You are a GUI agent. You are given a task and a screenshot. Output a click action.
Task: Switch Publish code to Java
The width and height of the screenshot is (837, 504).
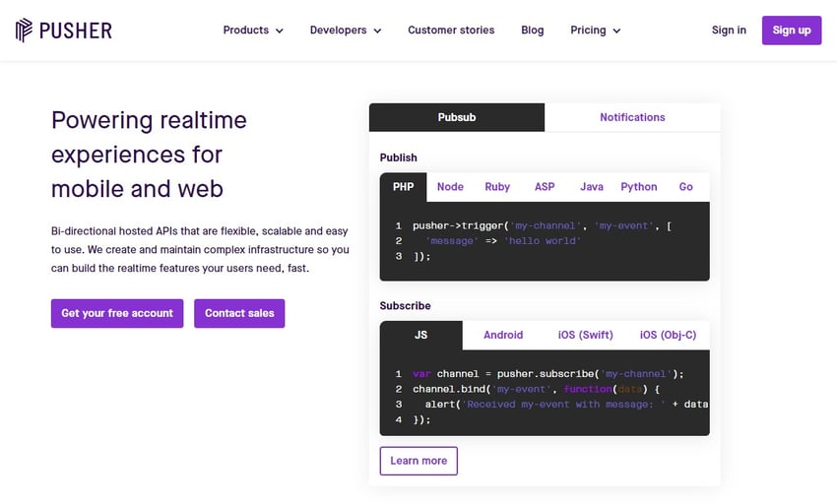tap(592, 187)
